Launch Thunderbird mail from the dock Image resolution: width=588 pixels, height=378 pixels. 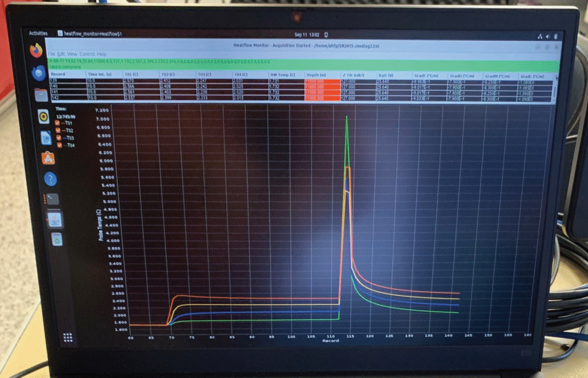coord(39,73)
